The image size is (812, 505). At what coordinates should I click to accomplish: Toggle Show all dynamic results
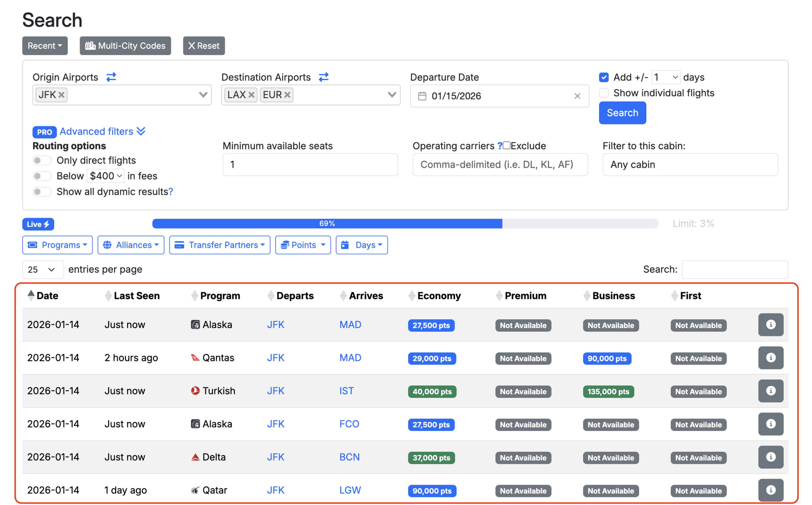[42, 191]
